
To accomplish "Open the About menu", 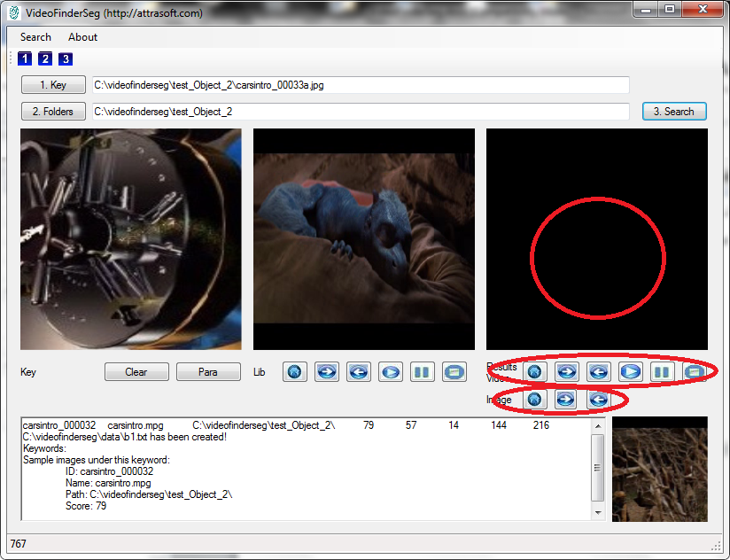I will tap(83, 37).
